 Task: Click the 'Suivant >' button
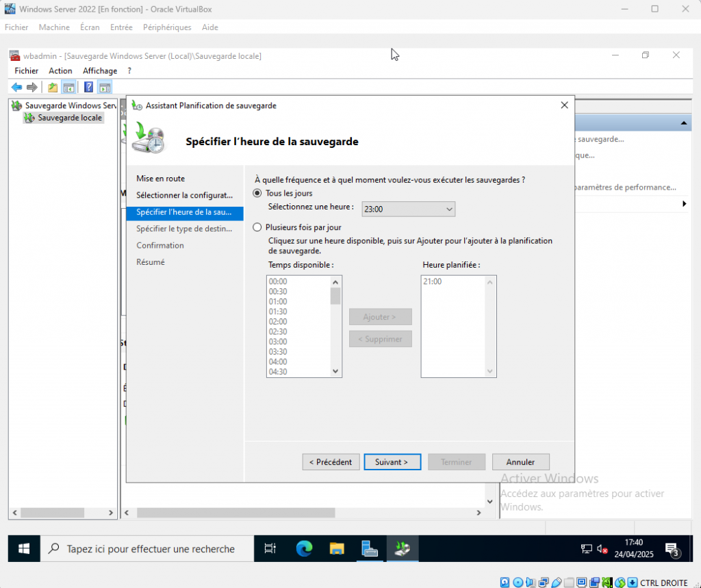pyautogui.click(x=392, y=462)
